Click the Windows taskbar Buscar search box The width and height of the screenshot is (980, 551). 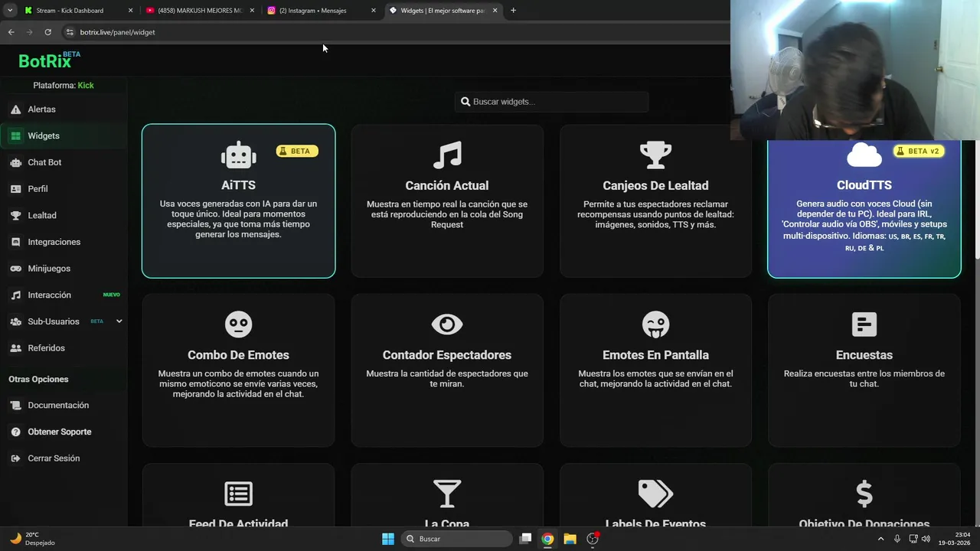457,539
